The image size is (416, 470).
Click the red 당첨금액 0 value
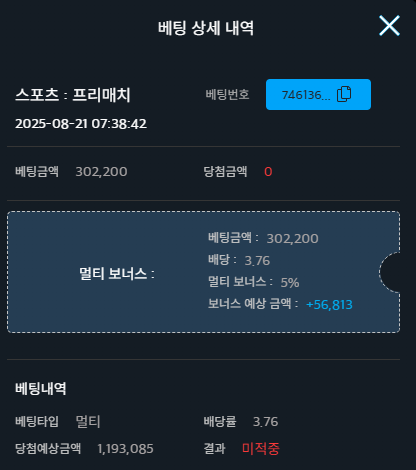[x=268, y=172]
